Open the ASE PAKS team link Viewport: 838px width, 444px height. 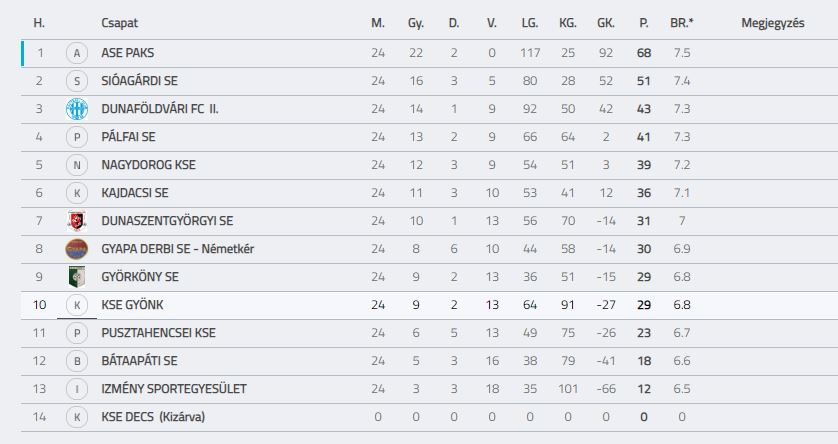click(128, 53)
